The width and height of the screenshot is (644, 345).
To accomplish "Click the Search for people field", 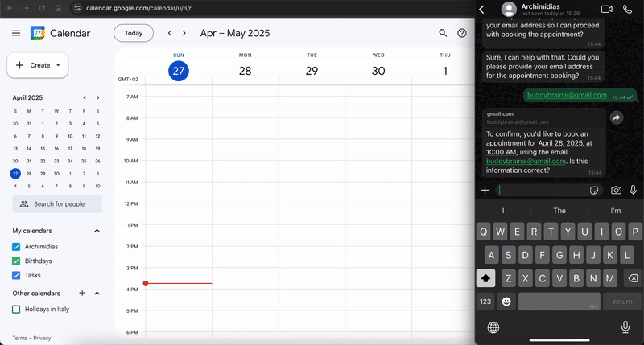I will 57,204.
